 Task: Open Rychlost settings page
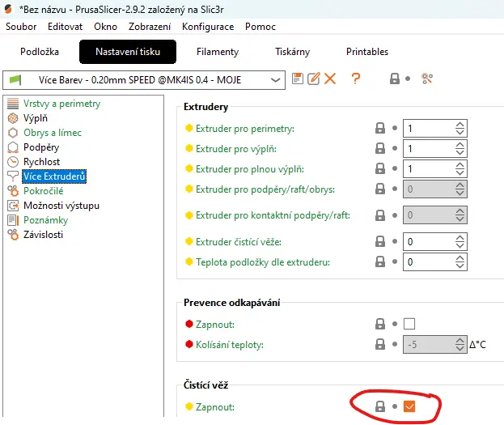point(41,162)
